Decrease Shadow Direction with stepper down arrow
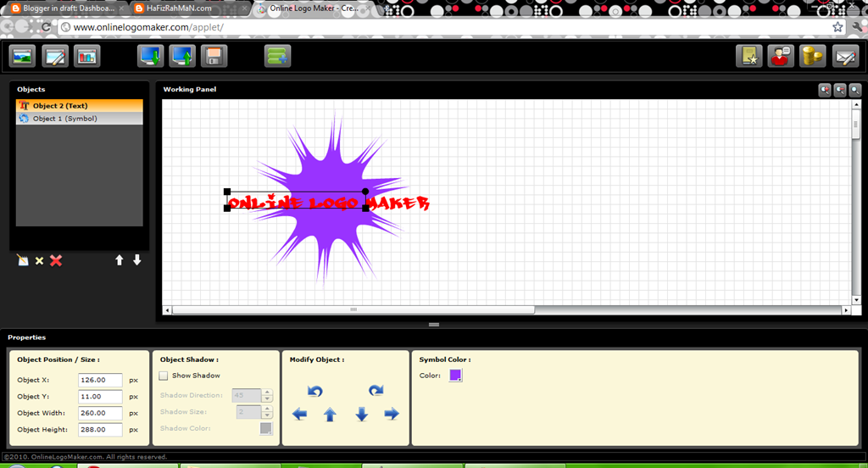Viewport: 868px width, 468px height. 267,398
